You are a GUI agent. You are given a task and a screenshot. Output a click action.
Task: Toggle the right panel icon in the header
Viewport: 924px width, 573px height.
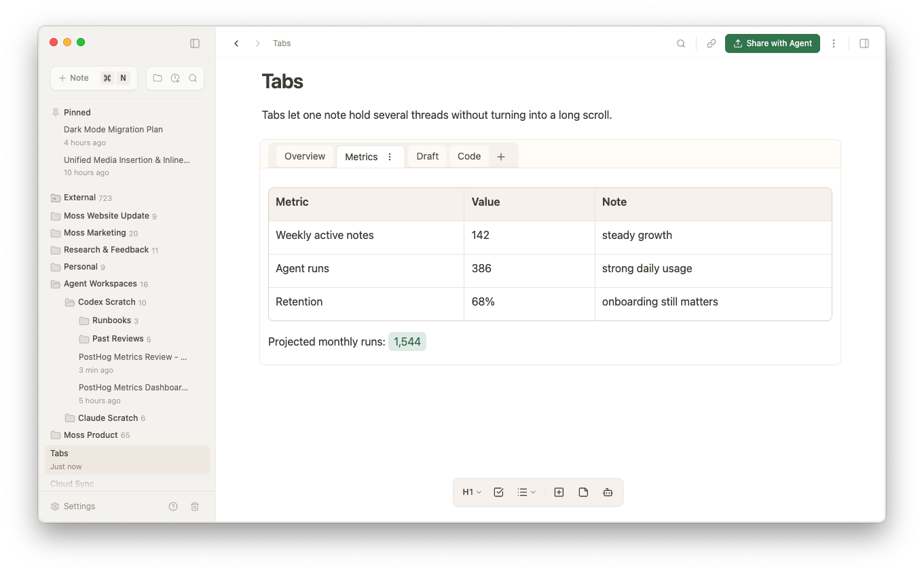864,43
